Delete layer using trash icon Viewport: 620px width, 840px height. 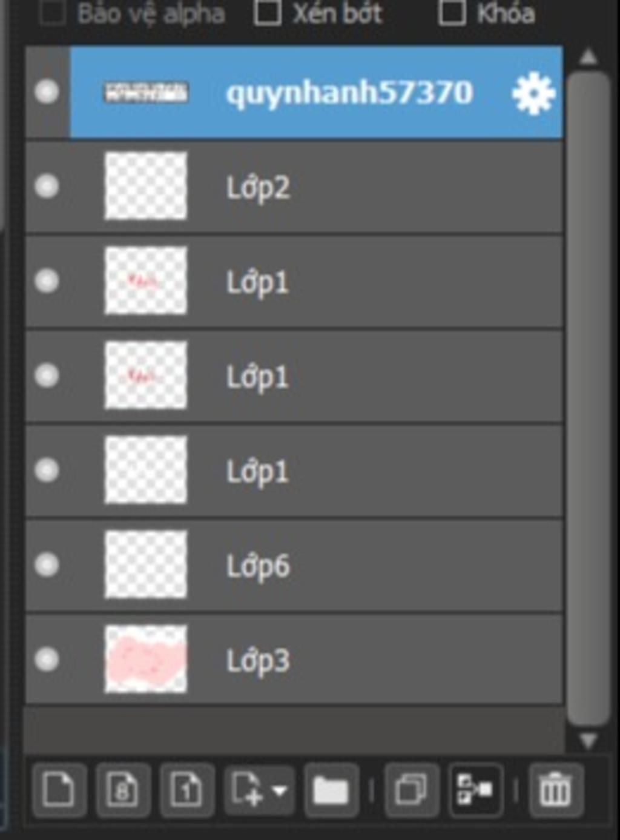[555, 789]
